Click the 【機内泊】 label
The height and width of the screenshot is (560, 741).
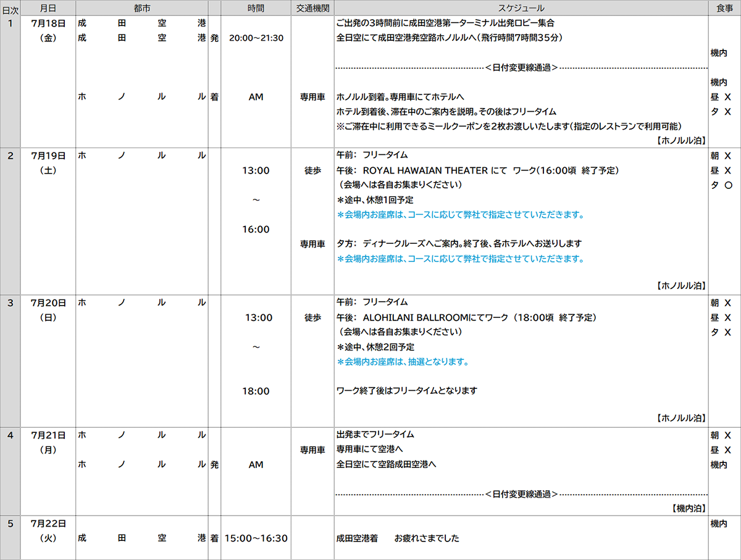click(688, 508)
